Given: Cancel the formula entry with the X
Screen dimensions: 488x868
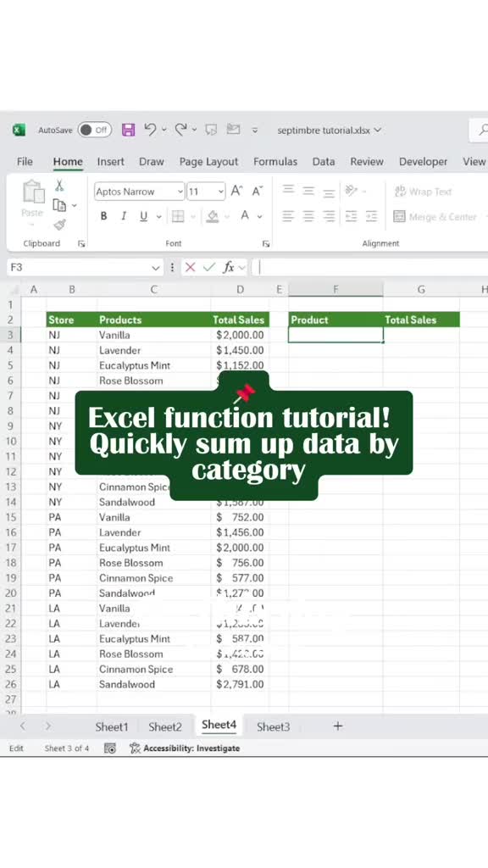Looking at the screenshot, I should (x=191, y=267).
